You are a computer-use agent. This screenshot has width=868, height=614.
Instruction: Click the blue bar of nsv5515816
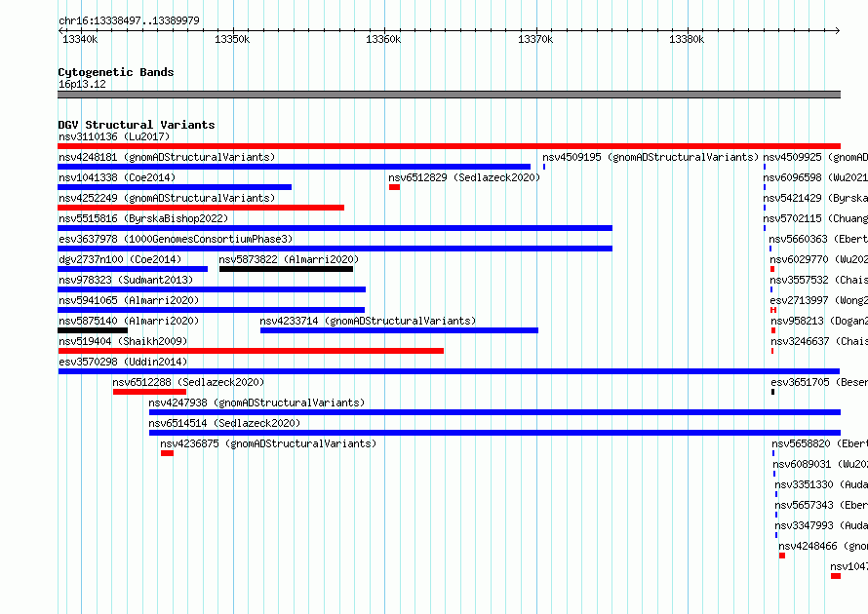335,228
